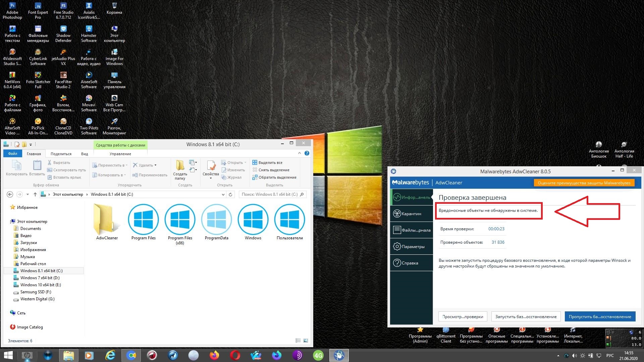This screenshot has width=644, height=362.
Task: Open the Корзина recycle bin on desktop
Action: (114, 9)
